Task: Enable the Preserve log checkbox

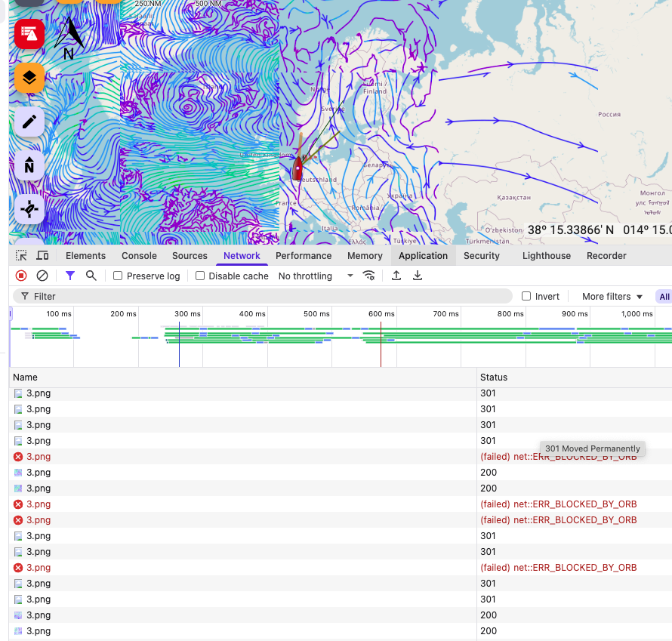Action: pos(118,276)
